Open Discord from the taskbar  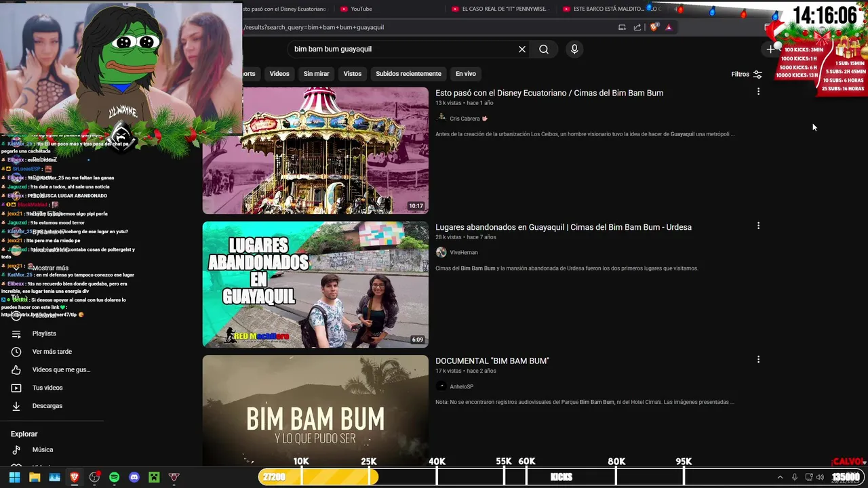134,477
